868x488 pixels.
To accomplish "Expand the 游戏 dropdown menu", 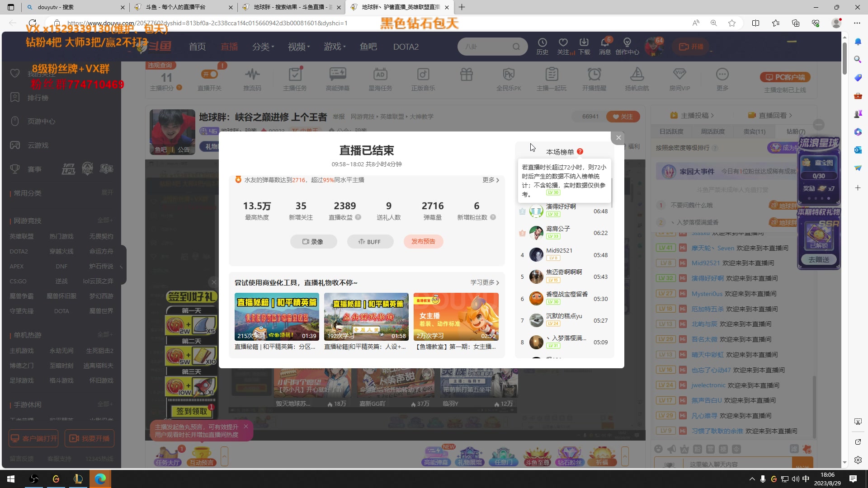I will point(335,47).
